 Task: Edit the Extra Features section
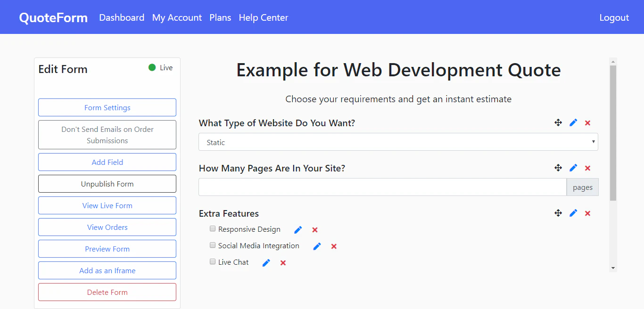point(573,213)
